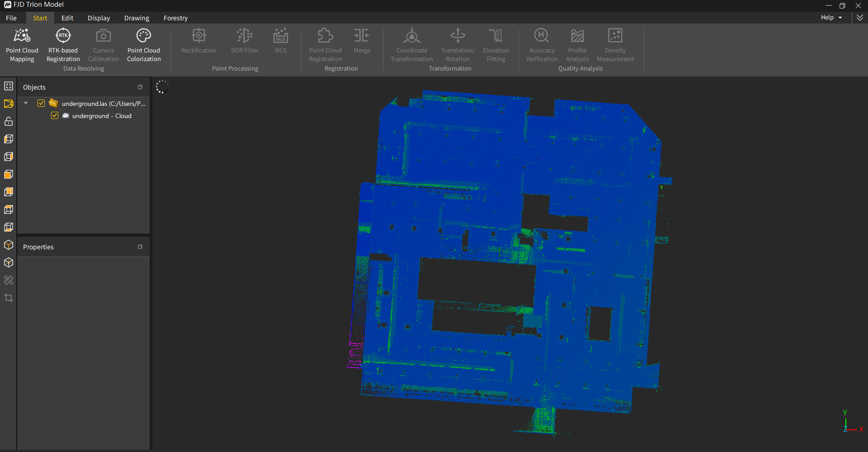Screen dimensions: 868x452
Task: Open the Point Cloud Mapping tool
Action: coord(22,45)
